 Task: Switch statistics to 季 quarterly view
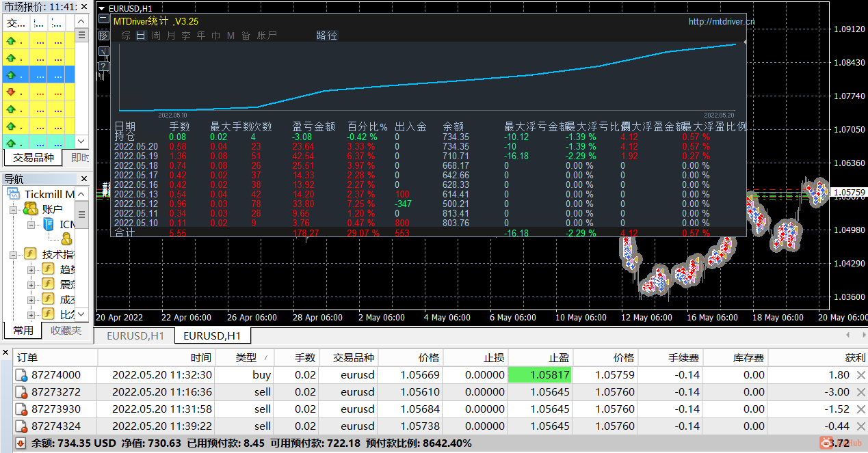(x=186, y=36)
